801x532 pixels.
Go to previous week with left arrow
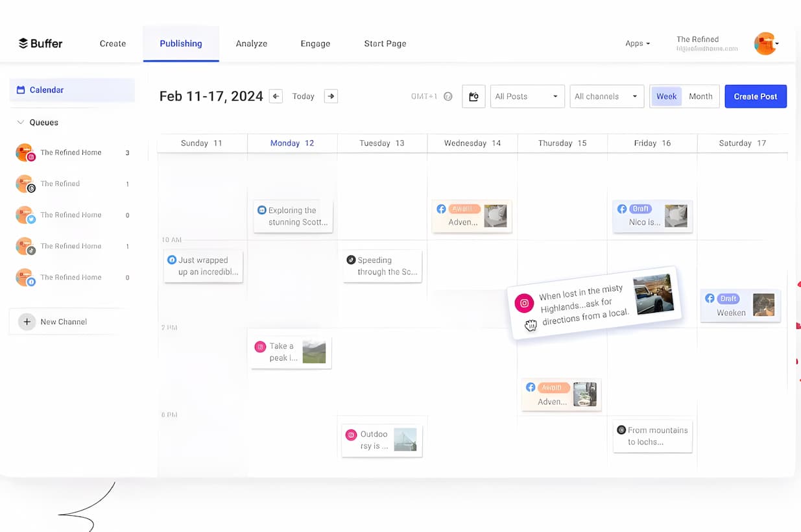pos(276,96)
